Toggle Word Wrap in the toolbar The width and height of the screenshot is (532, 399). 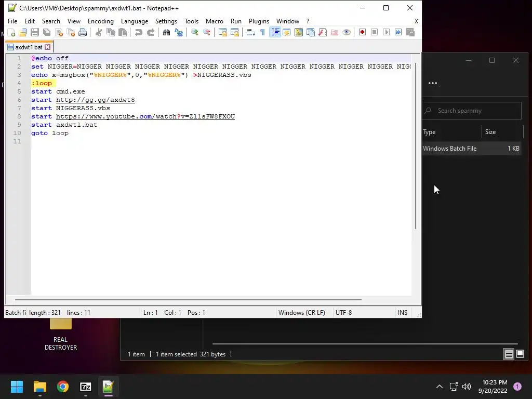click(251, 32)
